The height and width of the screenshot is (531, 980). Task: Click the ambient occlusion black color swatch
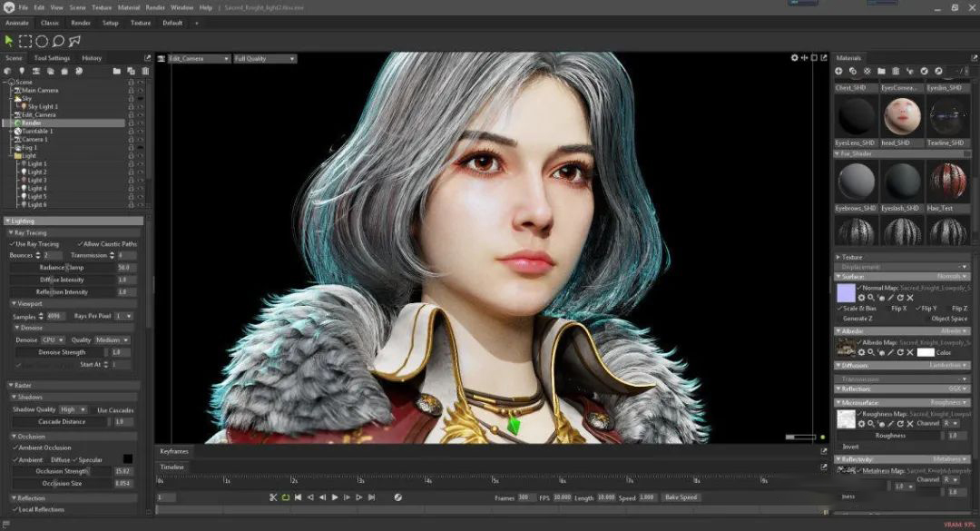coord(128,459)
